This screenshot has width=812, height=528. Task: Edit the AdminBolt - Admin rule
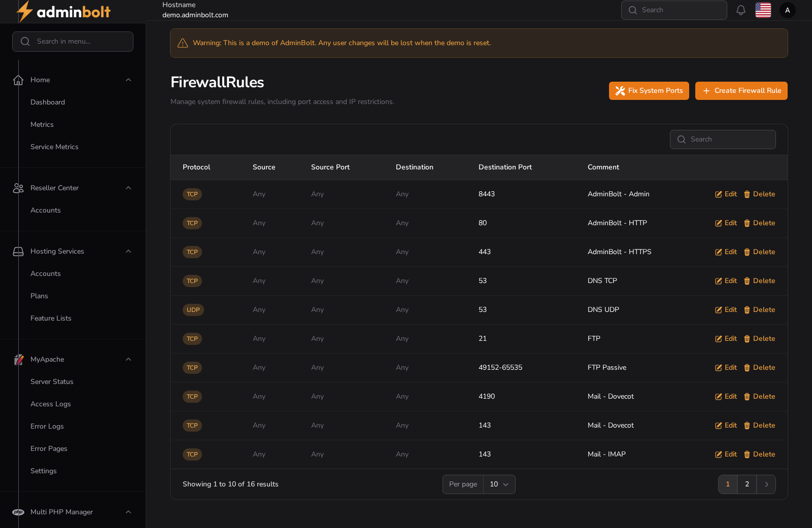click(726, 194)
